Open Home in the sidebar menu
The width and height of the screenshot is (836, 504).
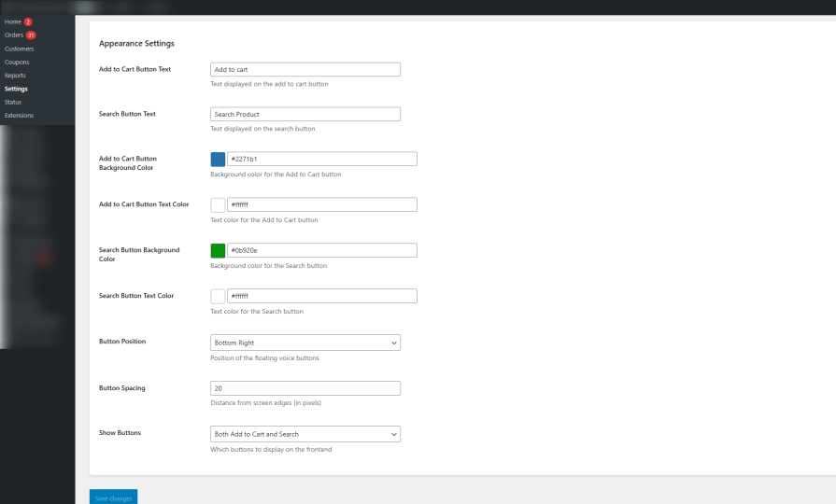coord(13,21)
